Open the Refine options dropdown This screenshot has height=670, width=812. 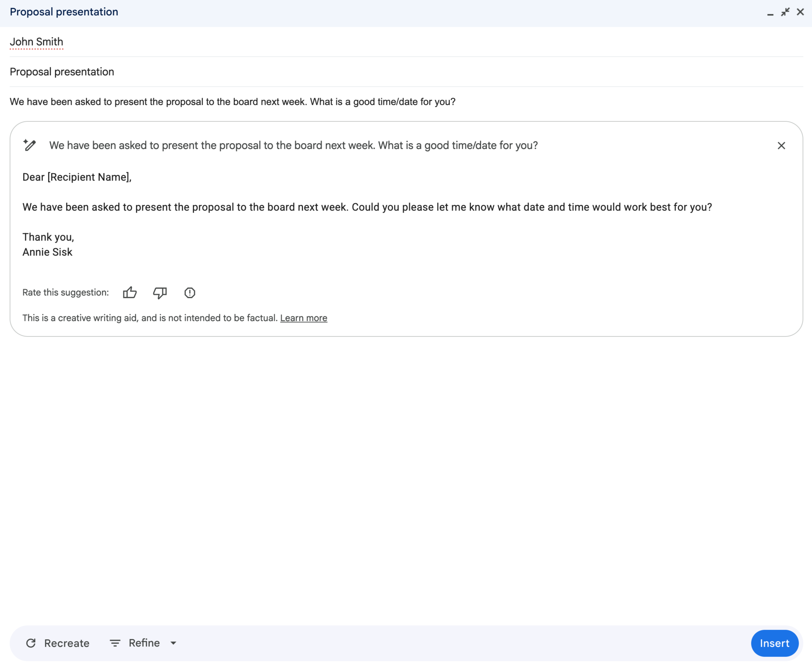coord(173,643)
